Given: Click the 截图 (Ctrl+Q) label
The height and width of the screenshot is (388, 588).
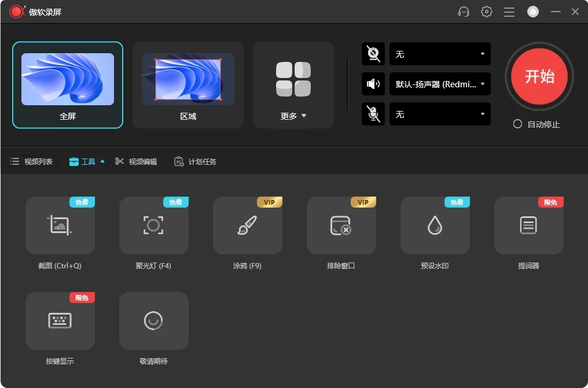Looking at the screenshot, I should (x=60, y=265).
